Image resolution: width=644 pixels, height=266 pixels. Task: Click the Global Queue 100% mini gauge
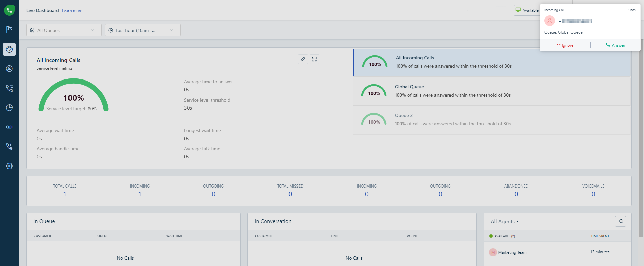point(374,90)
